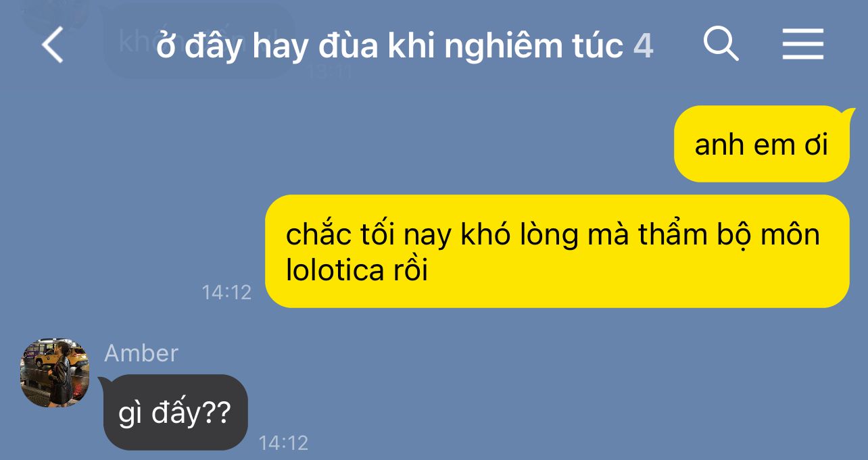
Task: Show the member count 4 next to title
Action: [x=644, y=46]
